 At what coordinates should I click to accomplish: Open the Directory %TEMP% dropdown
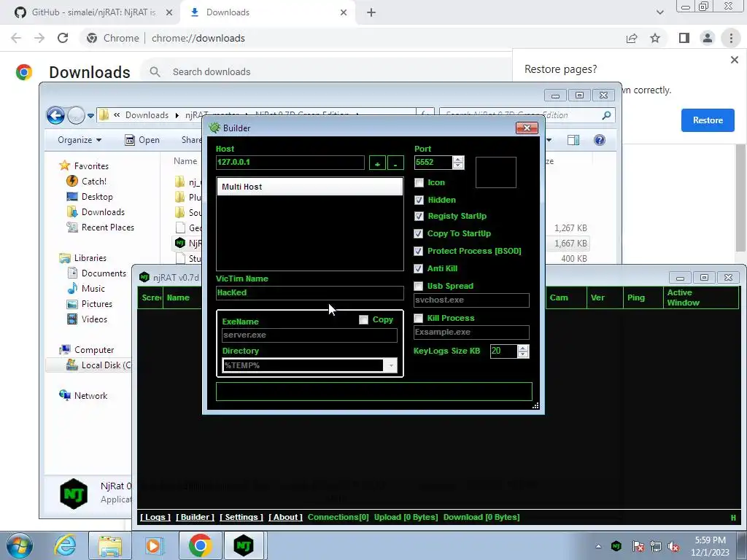391,366
